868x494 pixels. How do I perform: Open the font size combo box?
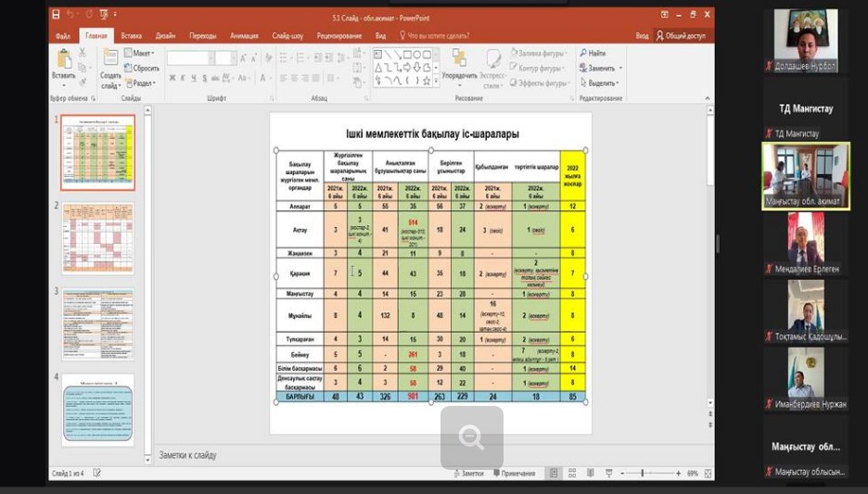[226, 58]
